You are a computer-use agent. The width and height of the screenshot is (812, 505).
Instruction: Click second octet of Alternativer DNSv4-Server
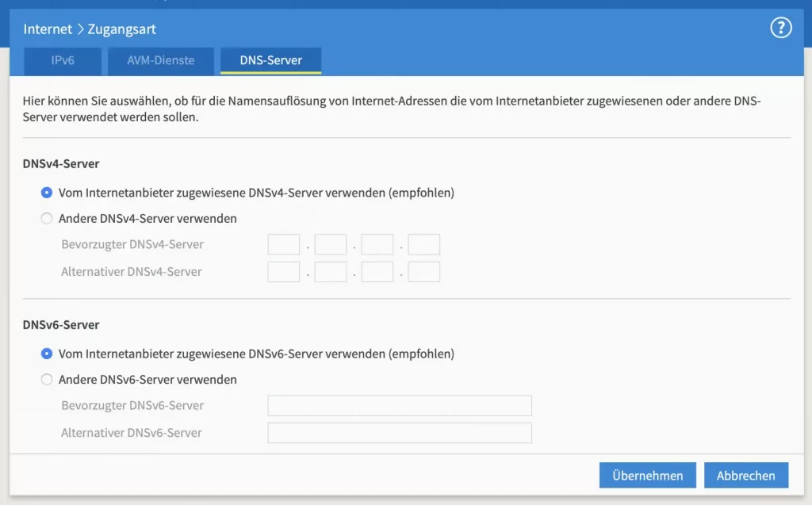click(331, 272)
